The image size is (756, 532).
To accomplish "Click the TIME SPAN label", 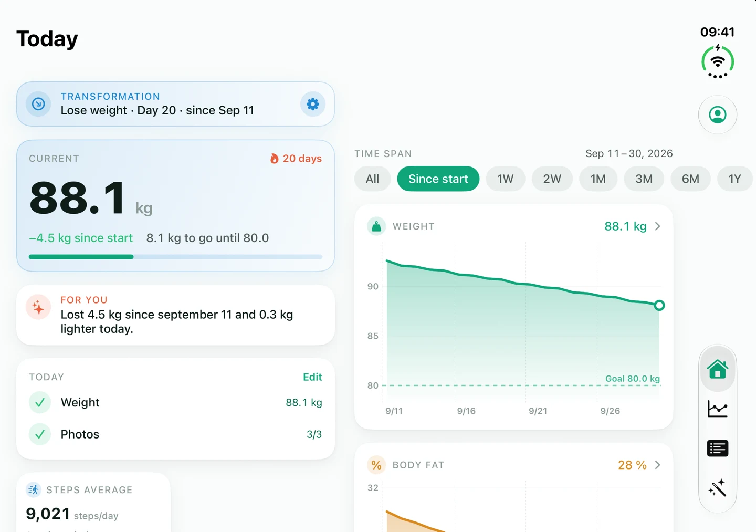I will click(x=383, y=154).
